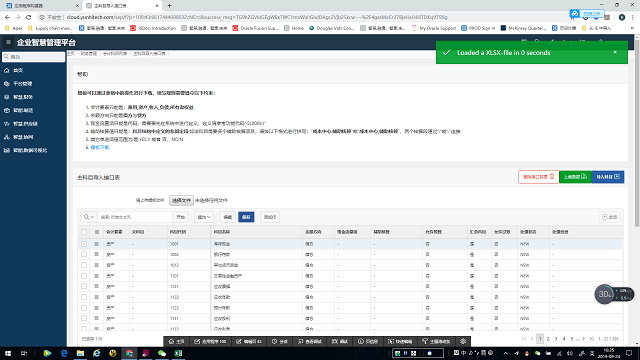The image size is (640, 360).
Task: Check the row checkbox for account 1121
Action: coord(84,287)
